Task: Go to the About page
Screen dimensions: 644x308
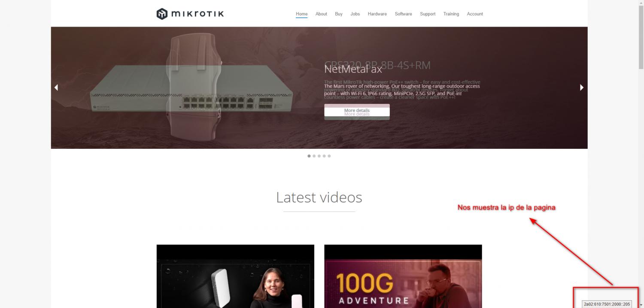Action: click(x=321, y=14)
